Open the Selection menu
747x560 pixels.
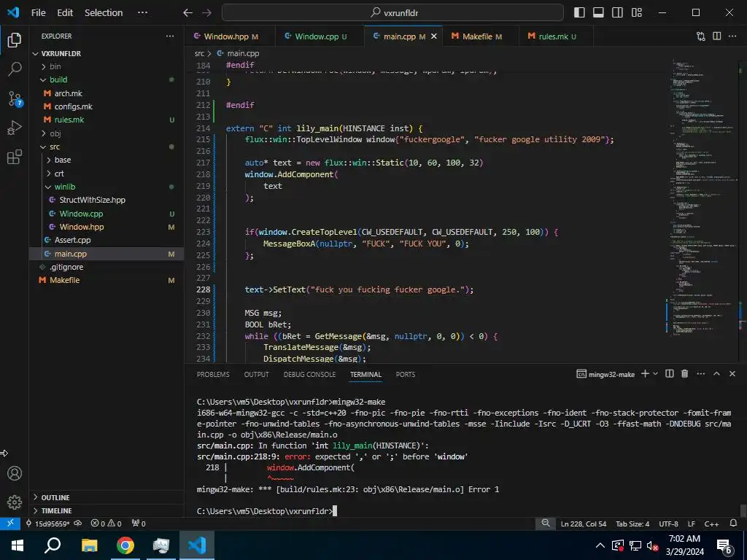104,13
